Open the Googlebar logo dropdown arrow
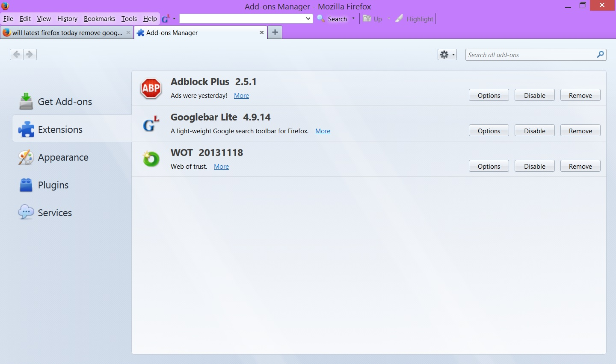Viewport: 616px width, 364px height. (174, 19)
